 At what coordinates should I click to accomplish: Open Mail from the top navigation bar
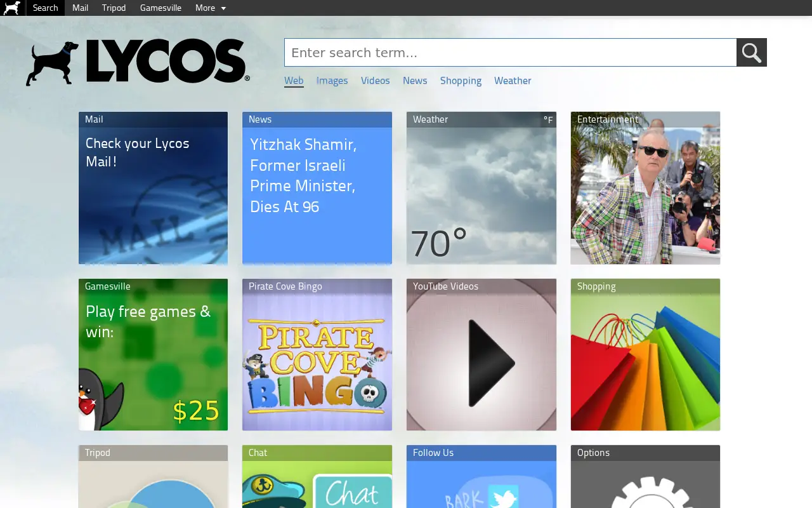pos(80,8)
